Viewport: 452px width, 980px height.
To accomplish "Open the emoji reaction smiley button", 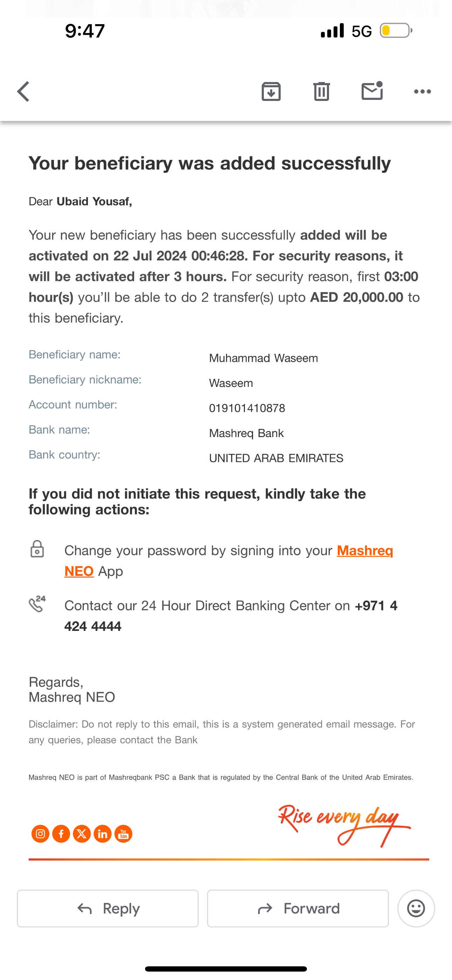I will click(x=416, y=908).
